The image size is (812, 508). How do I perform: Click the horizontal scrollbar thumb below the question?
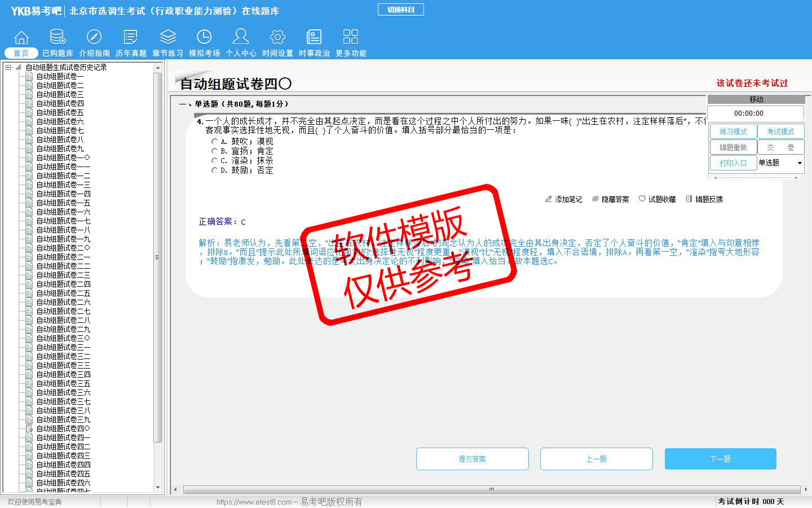(x=492, y=489)
